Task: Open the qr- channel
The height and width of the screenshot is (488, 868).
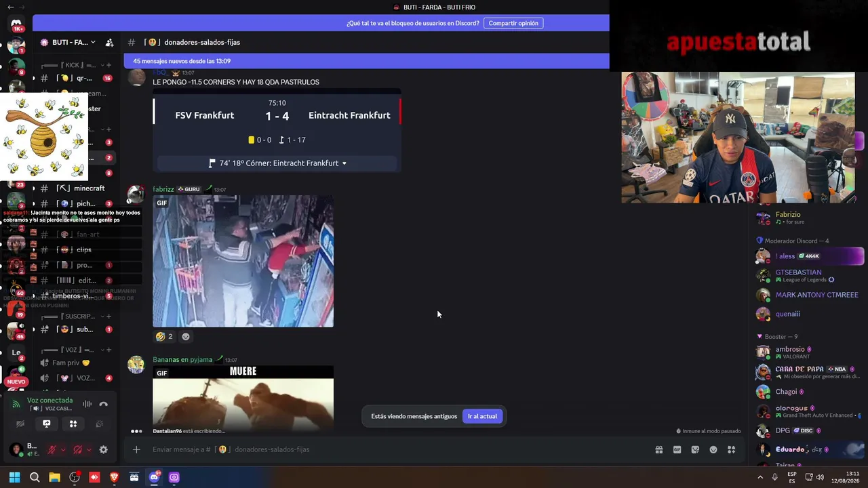Action: pos(75,78)
